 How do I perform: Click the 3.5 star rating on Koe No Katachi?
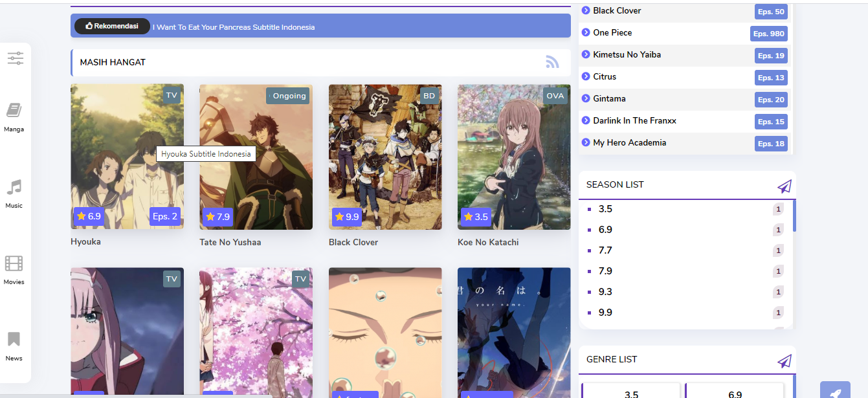476,217
